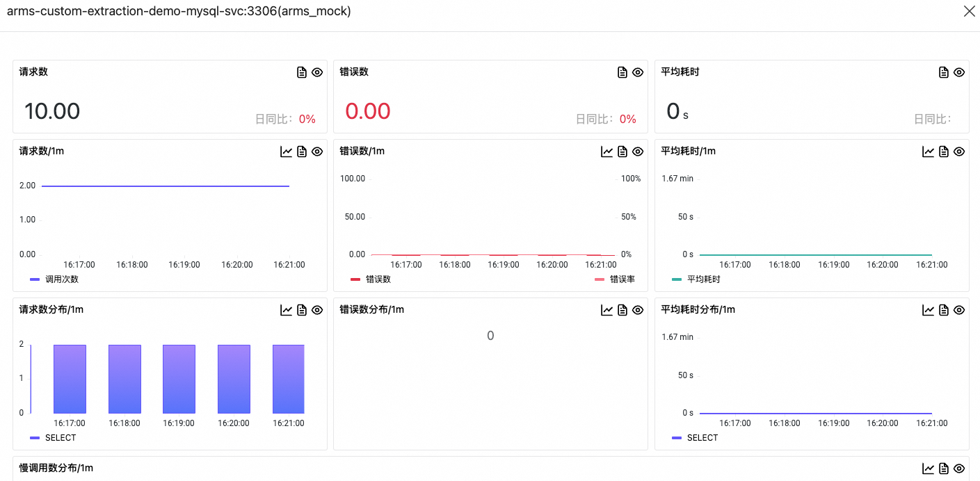Click the 请求数/1m panel title
The width and height of the screenshot is (980, 481).
(x=42, y=151)
